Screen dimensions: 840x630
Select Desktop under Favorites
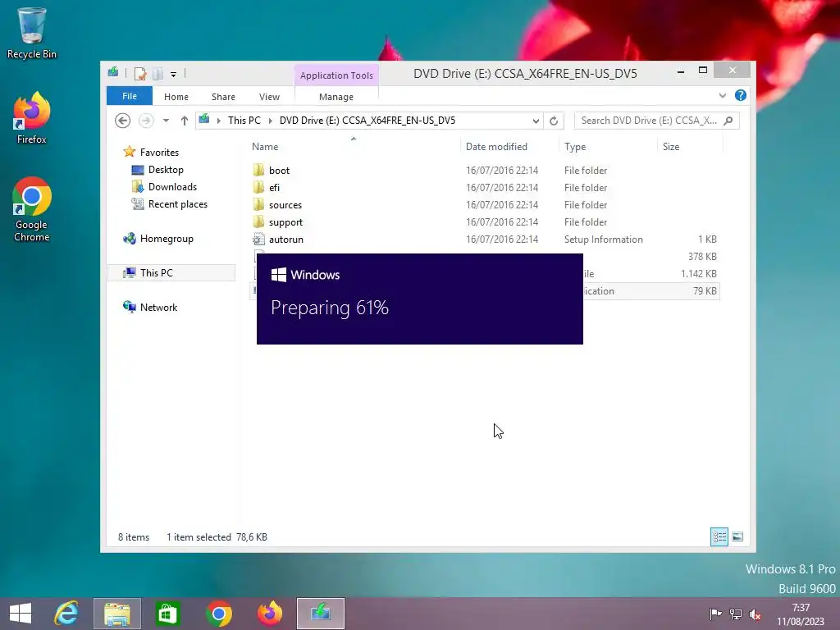[157, 170]
